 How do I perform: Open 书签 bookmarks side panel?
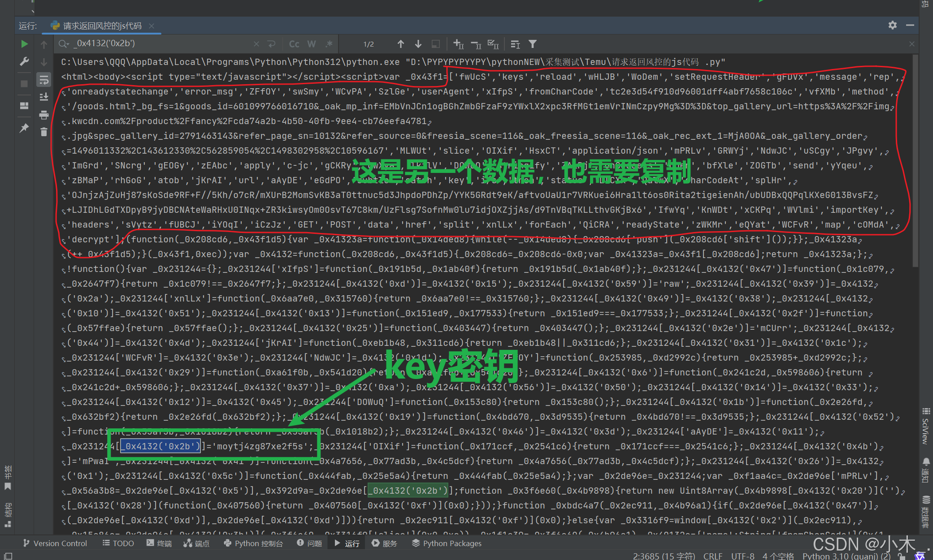click(x=8, y=478)
